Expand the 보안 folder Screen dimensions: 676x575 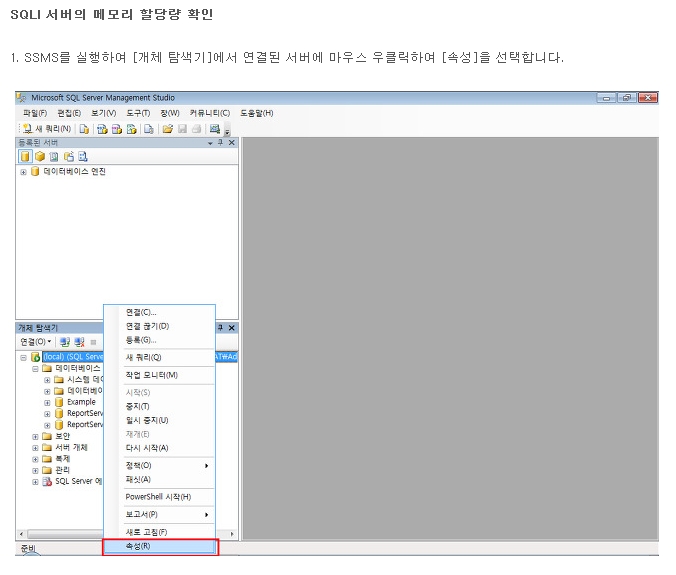(35, 437)
